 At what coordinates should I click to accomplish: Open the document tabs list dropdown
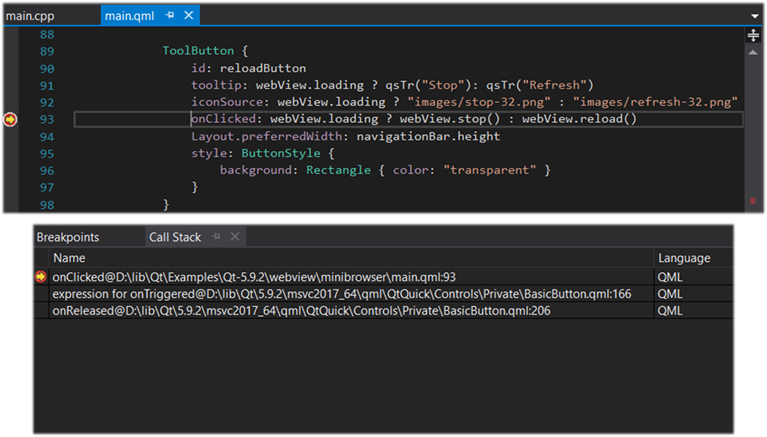tap(755, 17)
